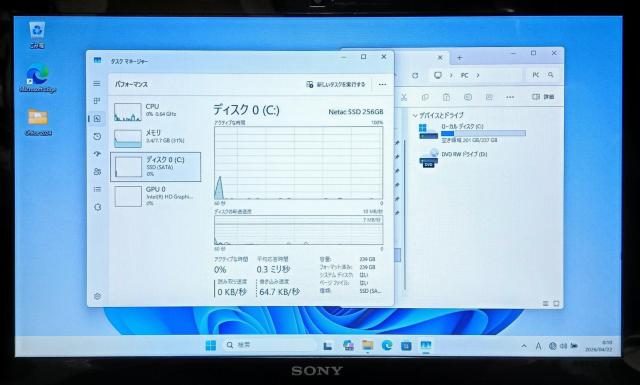
Task: Click the Cut scissors icon in Explorer
Action: pos(404,97)
